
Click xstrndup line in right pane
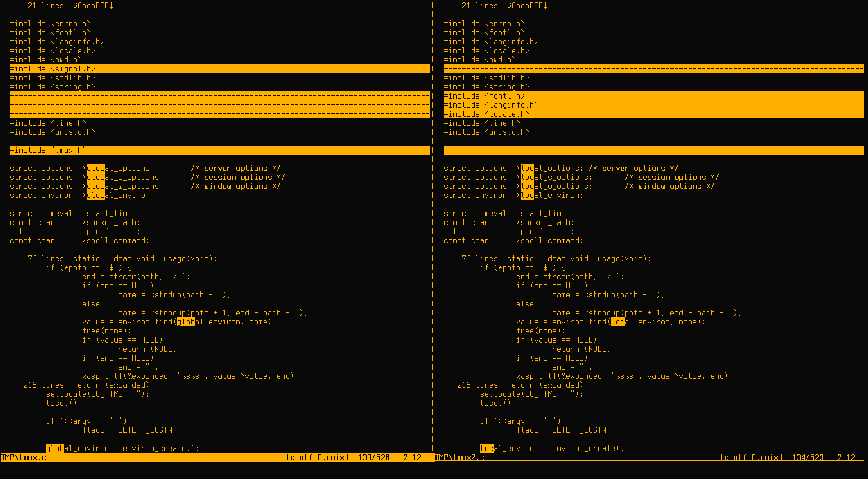pos(647,313)
